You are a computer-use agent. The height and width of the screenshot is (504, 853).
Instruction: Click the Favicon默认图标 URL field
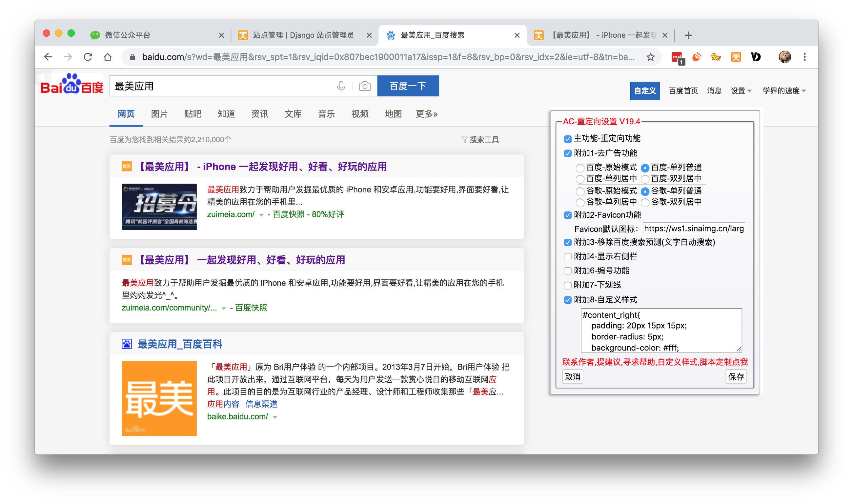tap(693, 229)
